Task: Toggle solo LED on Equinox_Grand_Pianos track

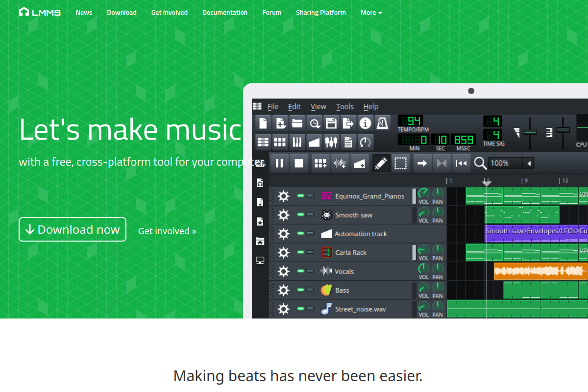Action: 310,196
